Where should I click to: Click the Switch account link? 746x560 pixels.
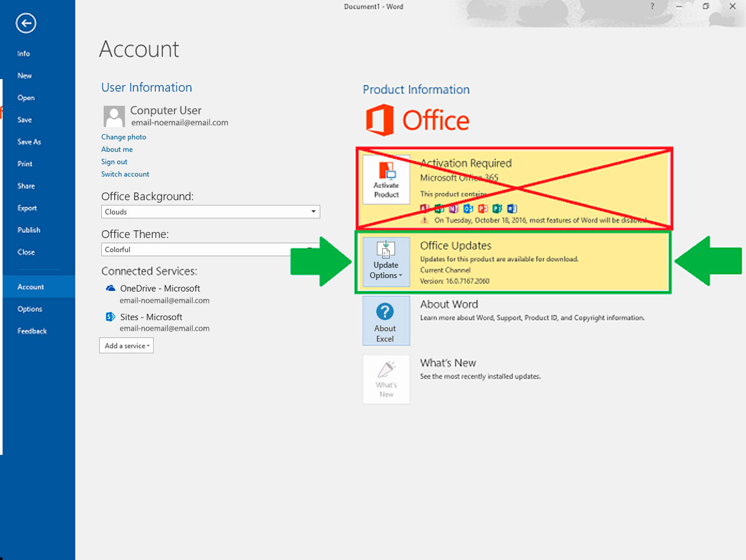tap(125, 174)
